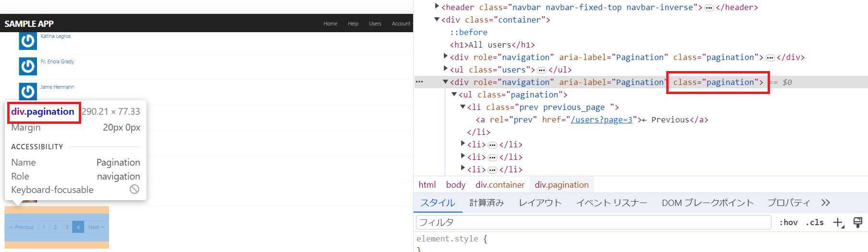
Task: Select the h1 All users DOM line
Action: (x=492, y=45)
